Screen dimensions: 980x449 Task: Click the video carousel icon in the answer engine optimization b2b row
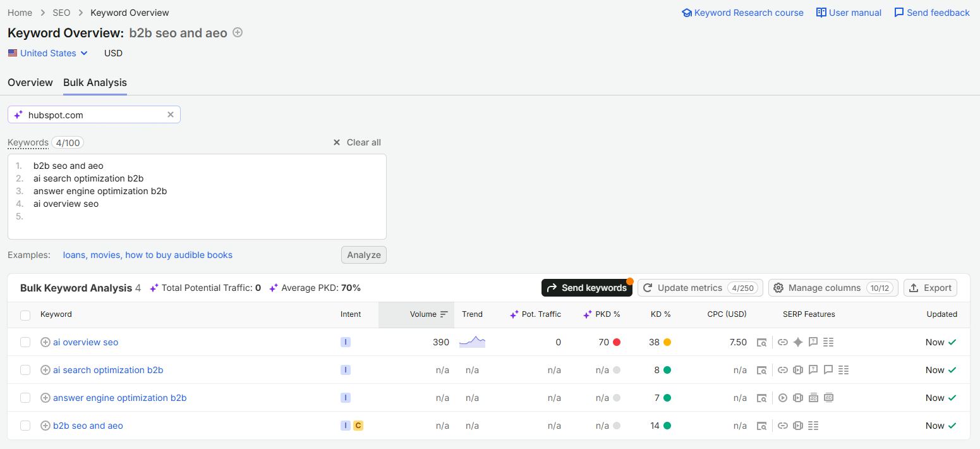[798, 398]
